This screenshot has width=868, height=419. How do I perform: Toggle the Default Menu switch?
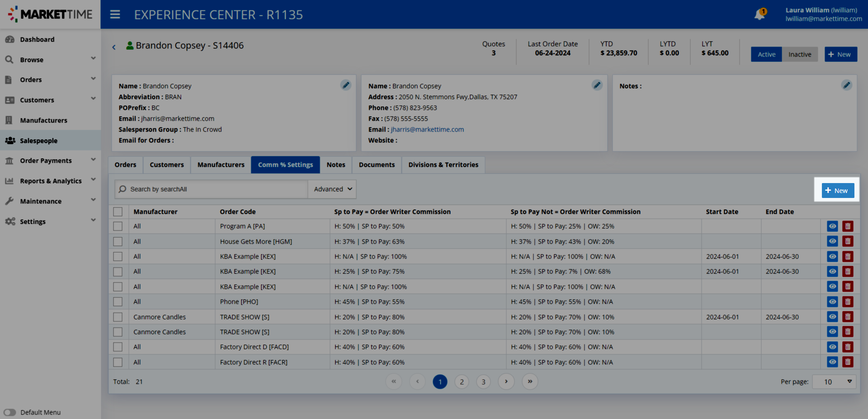click(x=10, y=412)
